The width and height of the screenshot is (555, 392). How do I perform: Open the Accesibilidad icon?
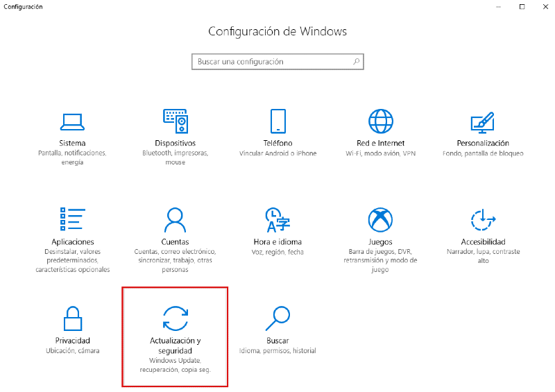pos(483,220)
